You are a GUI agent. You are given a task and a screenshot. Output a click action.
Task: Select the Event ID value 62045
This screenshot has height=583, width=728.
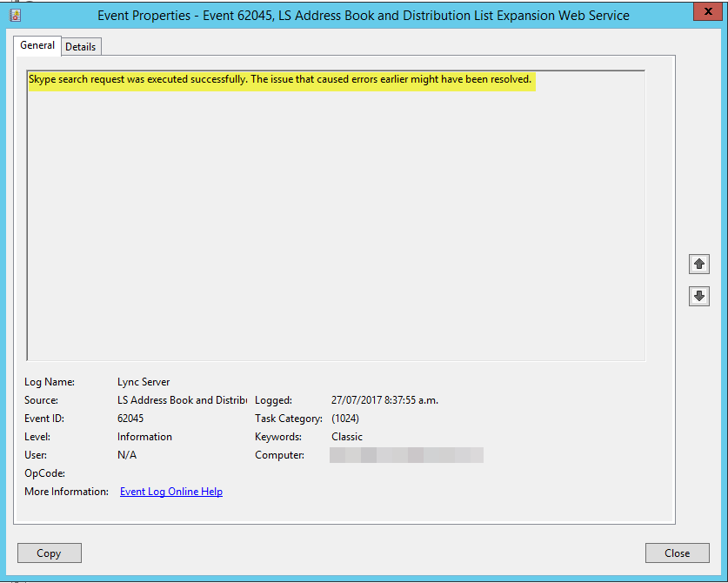point(130,419)
